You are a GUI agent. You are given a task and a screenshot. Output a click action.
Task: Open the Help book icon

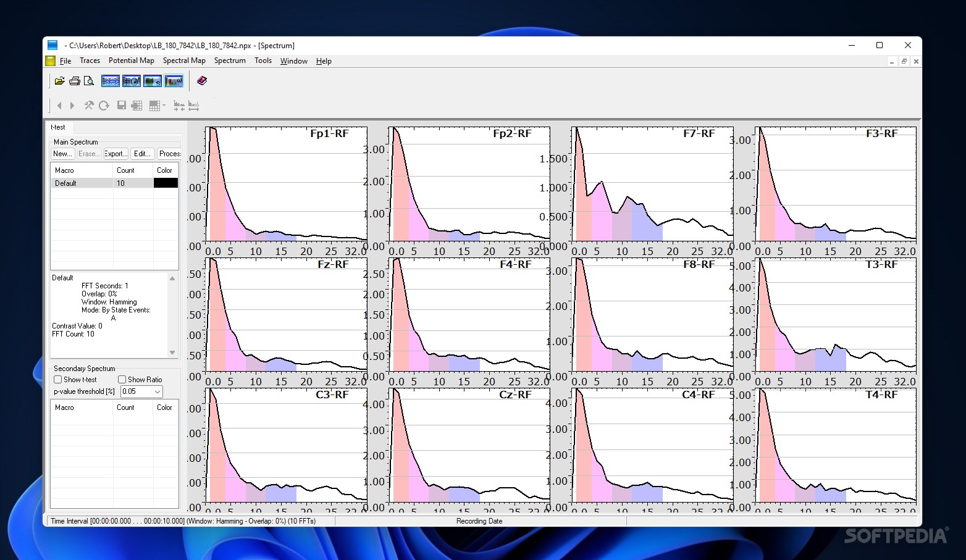tap(202, 81)
